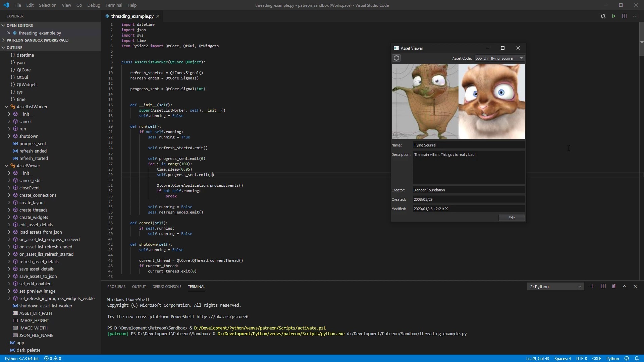Click Ln 29, Col 43 indicator
644x362 pixels.
pyautogui.click(x=538, y=358)
